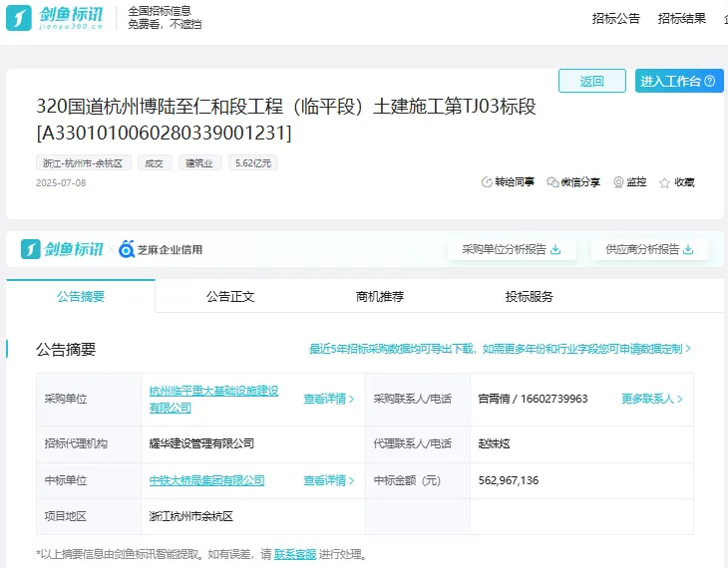
Task: Open the 招标结果 menu item
Action: pyautogui.click(x=682, y=18)
